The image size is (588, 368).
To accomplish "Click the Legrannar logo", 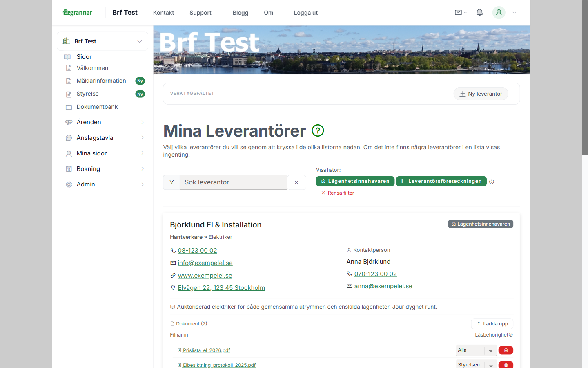I will [x=77, y=12].
